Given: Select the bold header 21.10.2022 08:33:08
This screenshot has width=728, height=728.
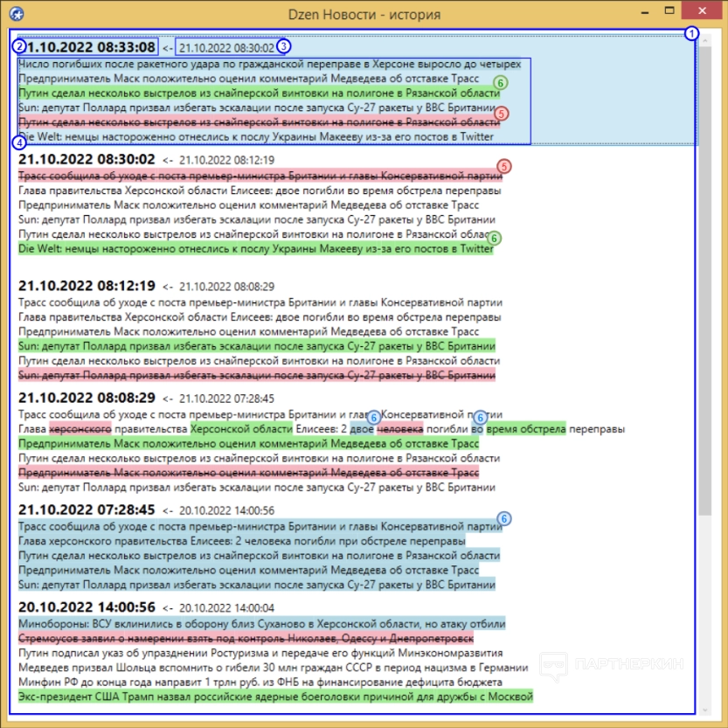Looking at the screenshot, I should [x=87, y=47].
